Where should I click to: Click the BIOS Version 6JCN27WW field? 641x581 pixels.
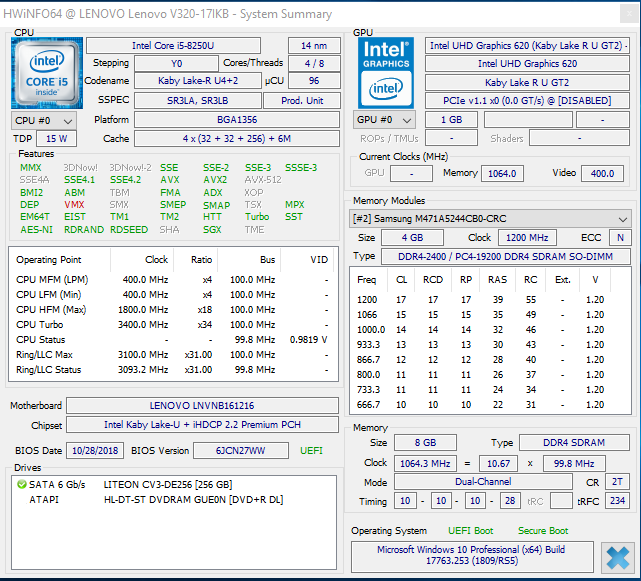(241, 451)
